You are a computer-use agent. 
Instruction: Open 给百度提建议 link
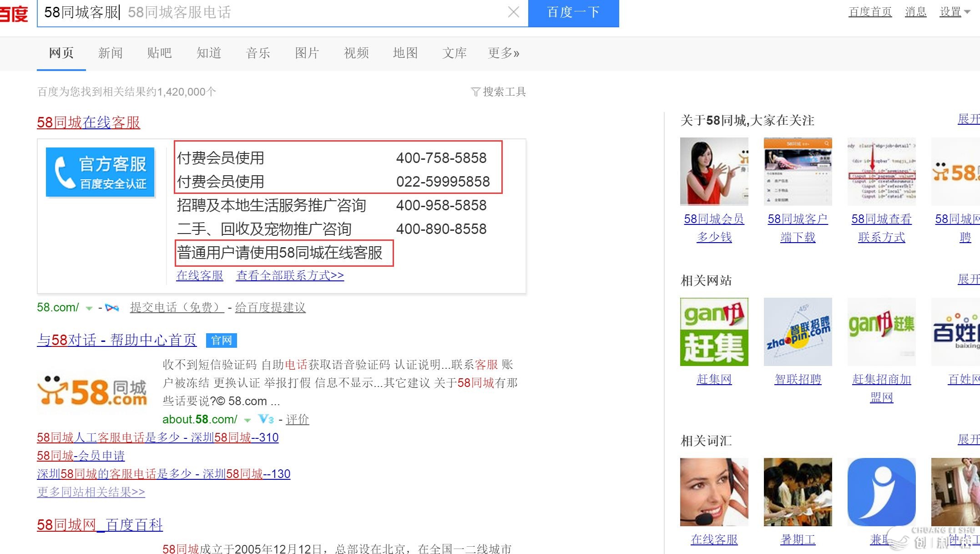tap(270, 308)
